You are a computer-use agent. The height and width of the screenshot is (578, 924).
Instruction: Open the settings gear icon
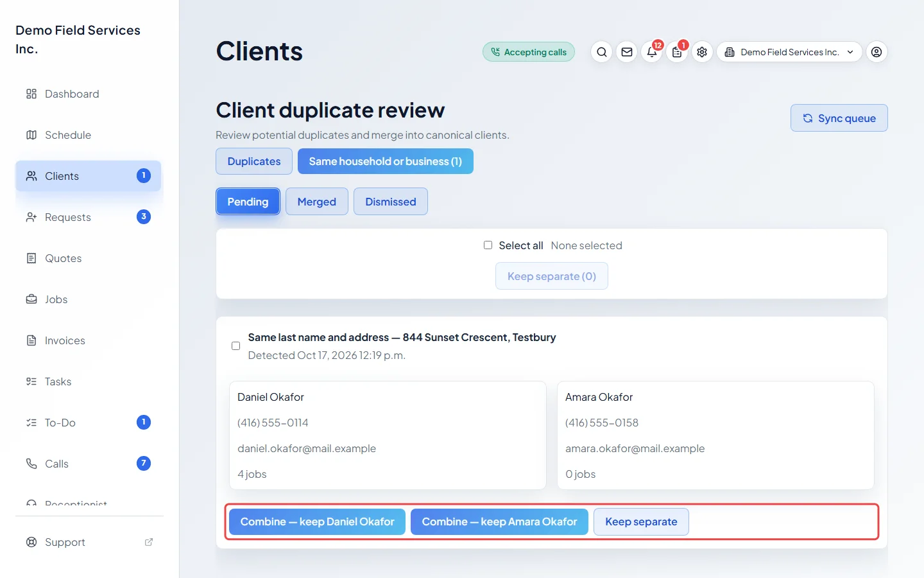point(702,52)
